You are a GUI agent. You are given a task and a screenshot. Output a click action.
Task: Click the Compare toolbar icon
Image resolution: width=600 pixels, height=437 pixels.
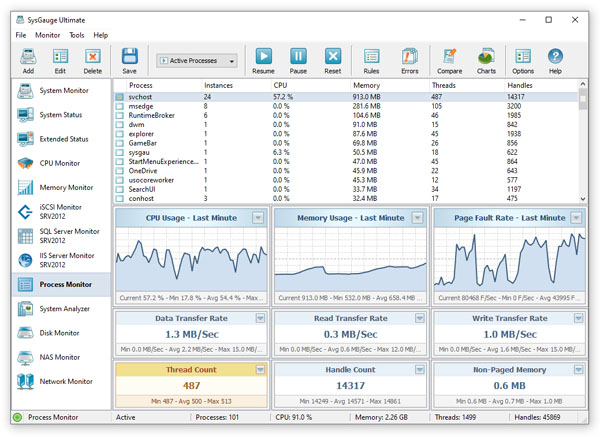[x=449, y=59]
